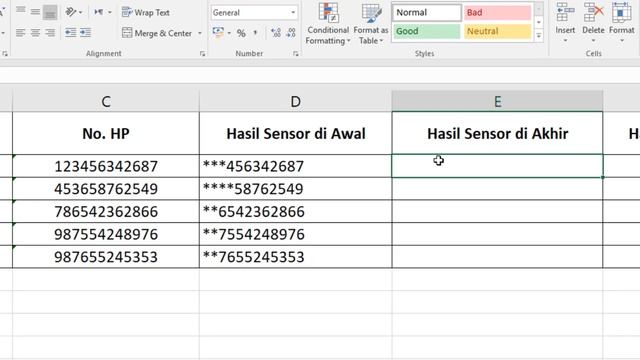Align text to the left
640x360 pixels.
click(20, 33)
